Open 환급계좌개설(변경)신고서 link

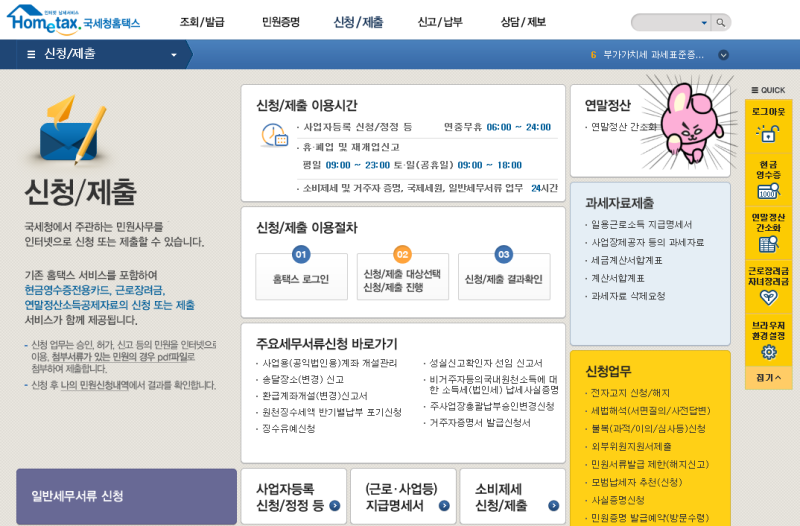[x=315, y=396]
